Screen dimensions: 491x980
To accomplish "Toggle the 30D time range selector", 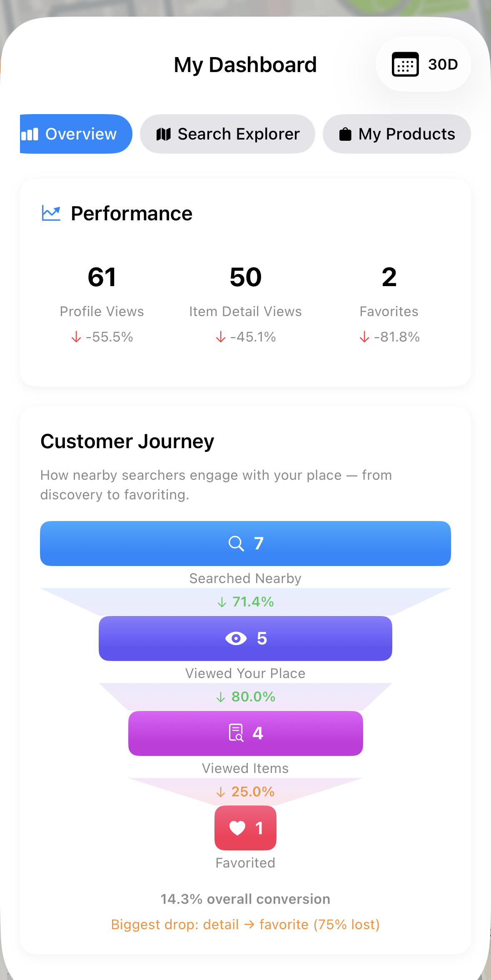I will tap(423, 64).
